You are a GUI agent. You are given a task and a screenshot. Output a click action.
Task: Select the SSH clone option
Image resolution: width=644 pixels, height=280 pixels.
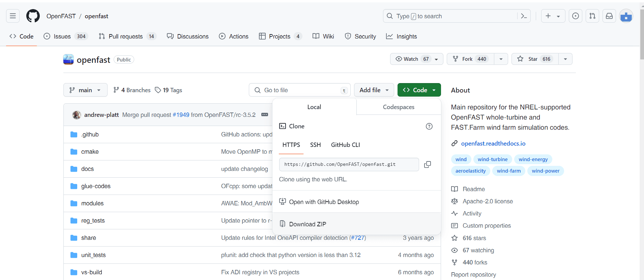(315, 145)
